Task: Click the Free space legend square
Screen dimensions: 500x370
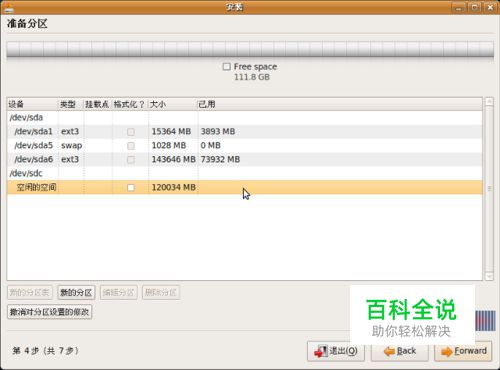Action: point(226,67)
